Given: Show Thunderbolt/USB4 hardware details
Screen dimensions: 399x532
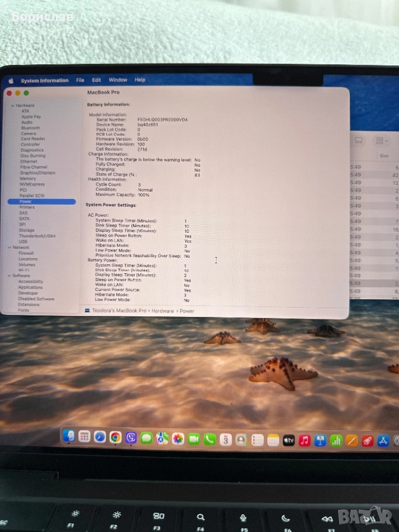Looking at the screenshot, I should 37,236.
